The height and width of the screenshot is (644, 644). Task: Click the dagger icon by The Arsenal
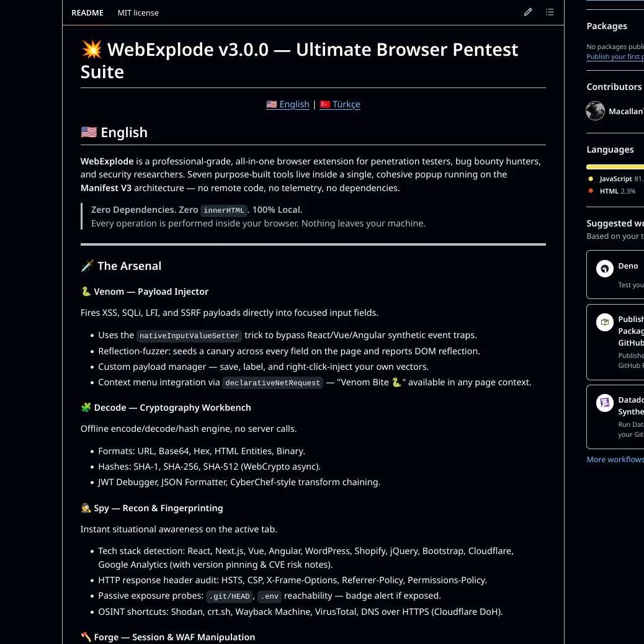click(87, 266)
